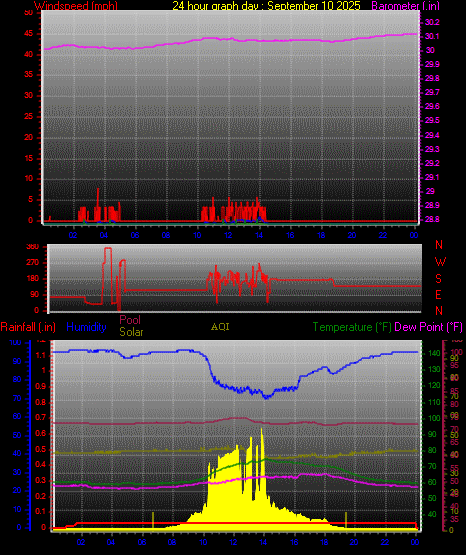Select the '30.1' barometer axis value
Viewport: 466px width, 555px height.
tap(432, 36)
